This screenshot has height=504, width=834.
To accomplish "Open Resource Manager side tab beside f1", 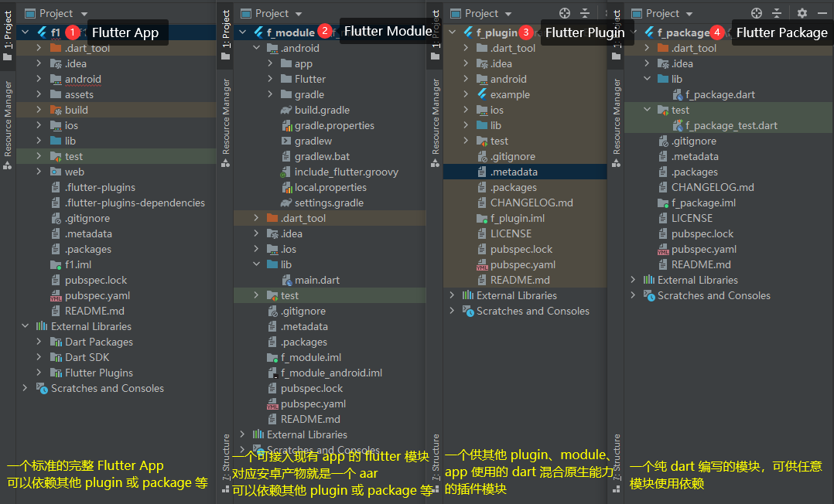I will (8, 125).
